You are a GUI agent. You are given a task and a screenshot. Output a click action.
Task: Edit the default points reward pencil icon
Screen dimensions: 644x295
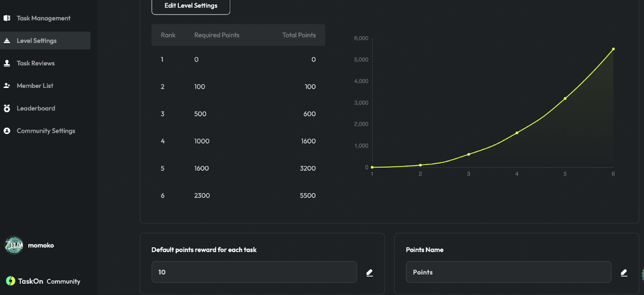[x=369, y=273]
